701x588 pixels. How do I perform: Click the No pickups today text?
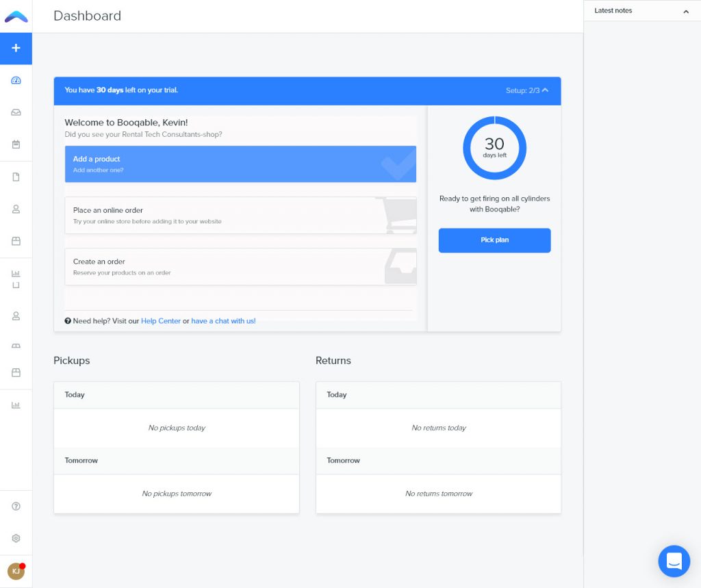(177, 428)
